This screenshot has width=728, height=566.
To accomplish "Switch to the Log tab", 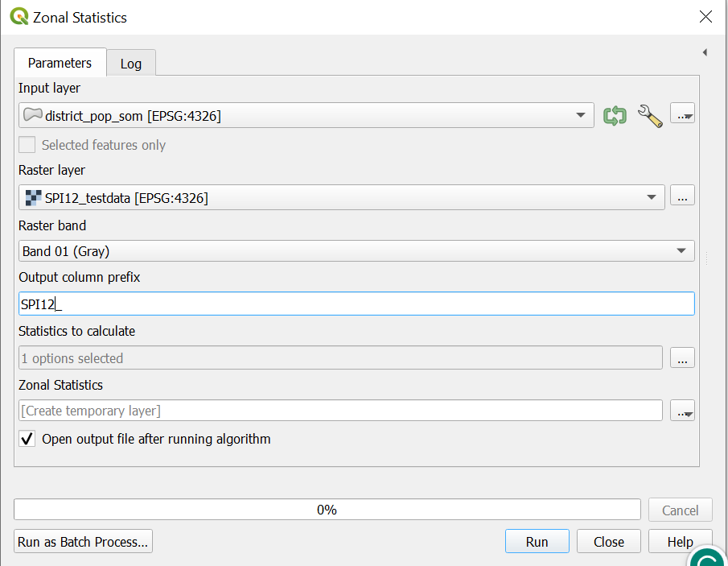I will click(x=131, y=64).
